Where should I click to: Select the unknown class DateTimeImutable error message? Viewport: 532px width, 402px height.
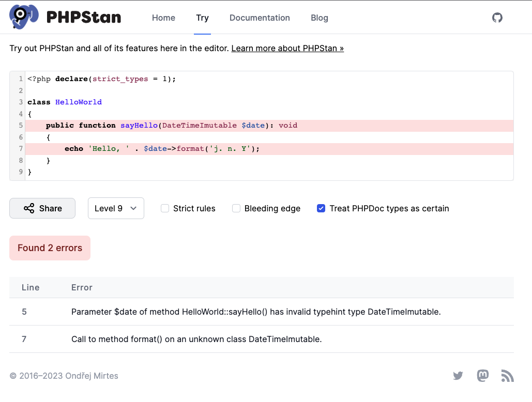click(x=196, y=339)
